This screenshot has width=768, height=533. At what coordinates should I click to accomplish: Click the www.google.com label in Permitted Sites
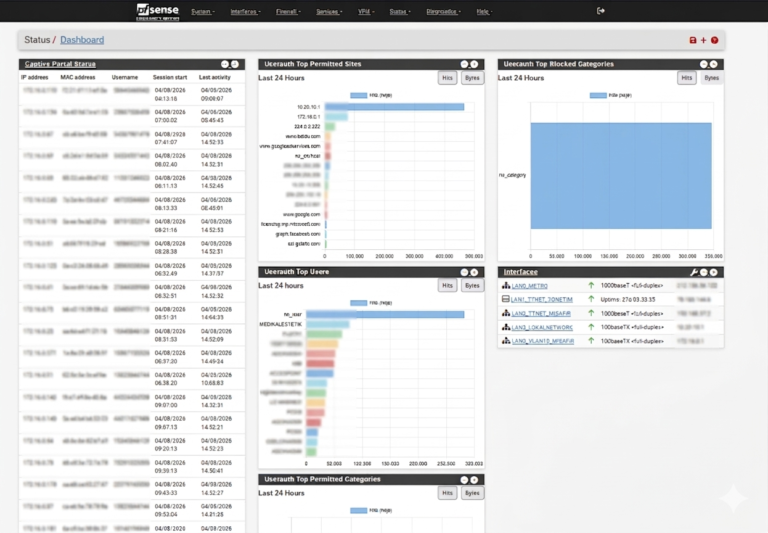pos(301,215)
